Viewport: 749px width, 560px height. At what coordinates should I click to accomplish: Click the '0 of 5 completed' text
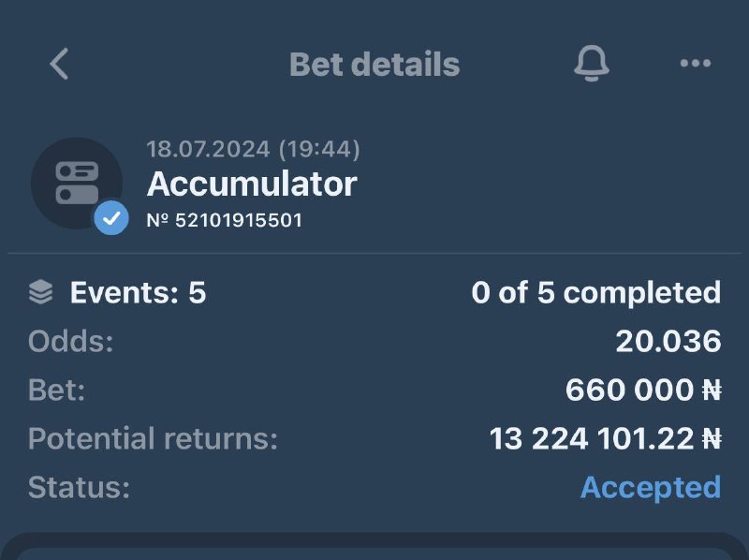click(x=595, y=293)
